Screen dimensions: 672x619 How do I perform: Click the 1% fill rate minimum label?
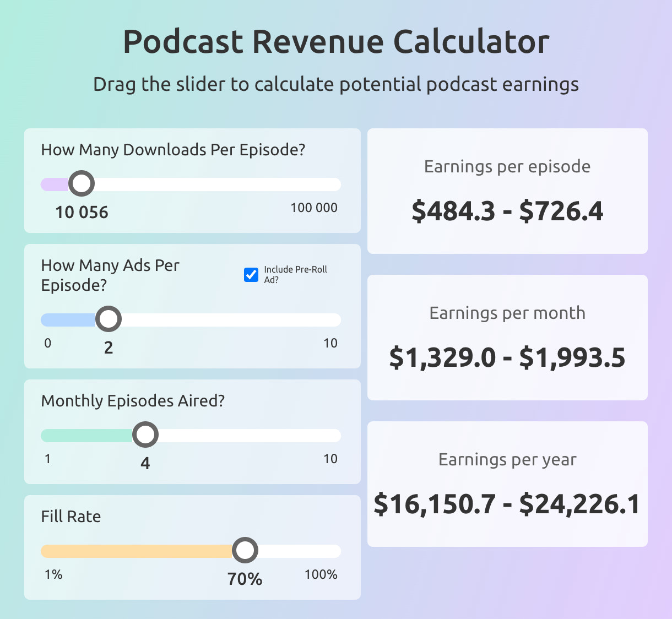point(53,574)
